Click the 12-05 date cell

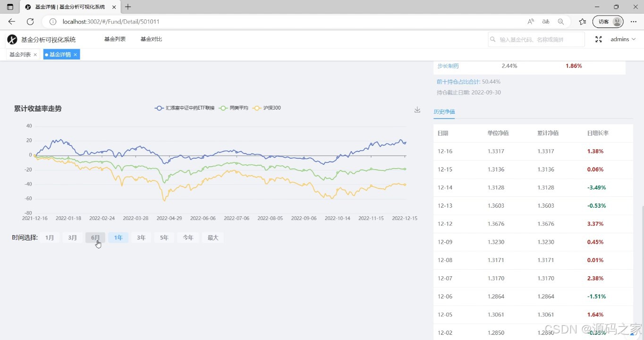445,314
